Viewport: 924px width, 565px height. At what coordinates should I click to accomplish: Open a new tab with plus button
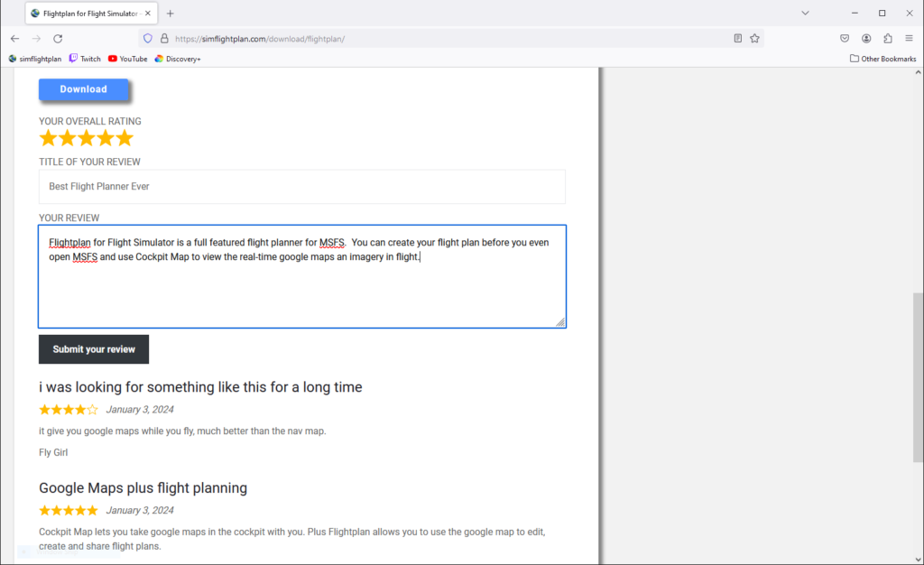click(171, 14)
